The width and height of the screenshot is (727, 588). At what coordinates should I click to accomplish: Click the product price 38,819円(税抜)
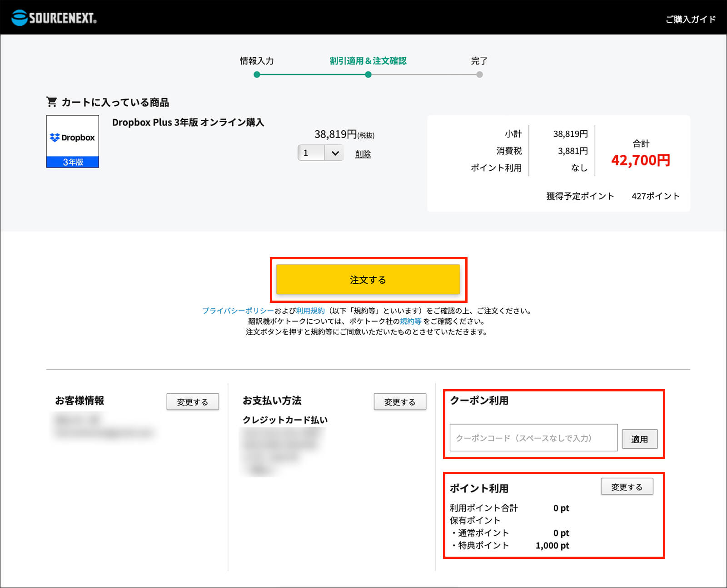(x=344, y=134)
